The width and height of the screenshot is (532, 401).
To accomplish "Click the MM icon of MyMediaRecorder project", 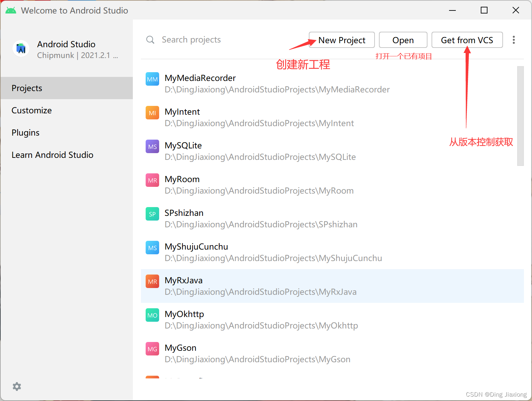I will point(152,79).
